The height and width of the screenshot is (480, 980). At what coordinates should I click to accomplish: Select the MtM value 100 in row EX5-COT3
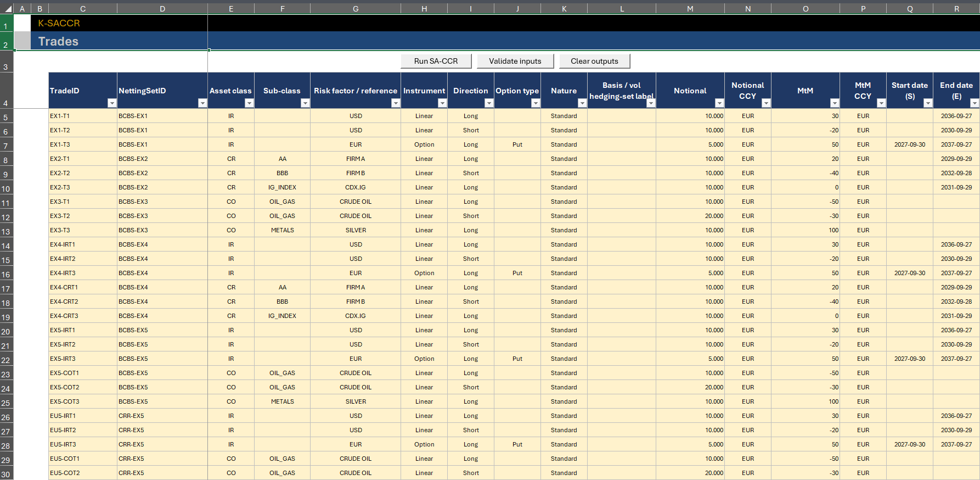[806, 401]
